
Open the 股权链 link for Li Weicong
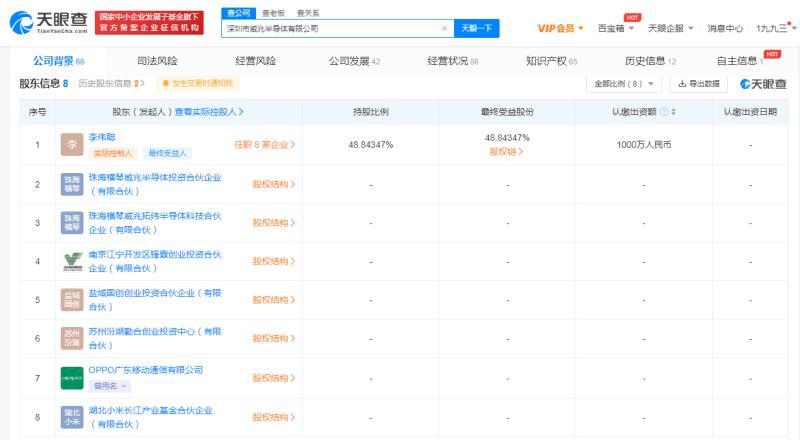[x=506, y=152]
